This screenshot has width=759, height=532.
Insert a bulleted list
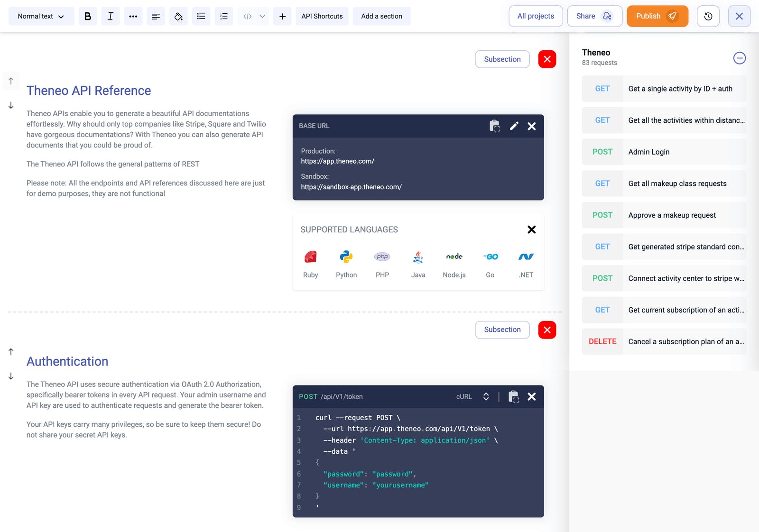pos(201,16)
